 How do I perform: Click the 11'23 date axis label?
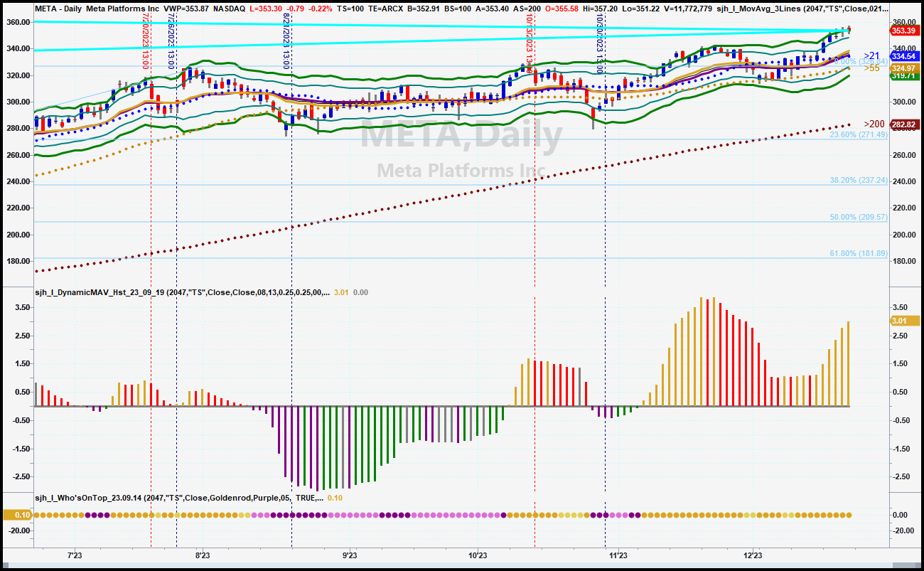[618, 555]
